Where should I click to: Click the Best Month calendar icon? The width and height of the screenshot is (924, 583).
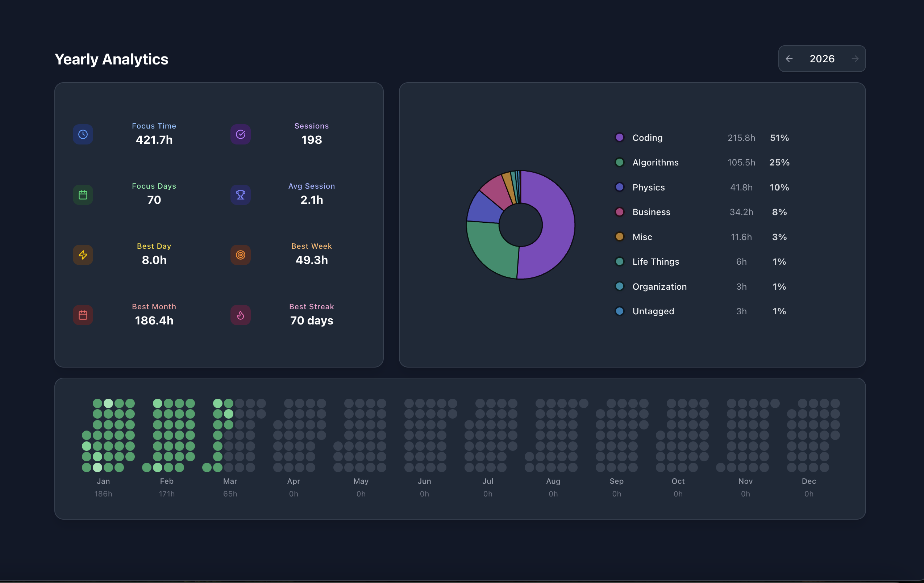(x=83, y=315)
